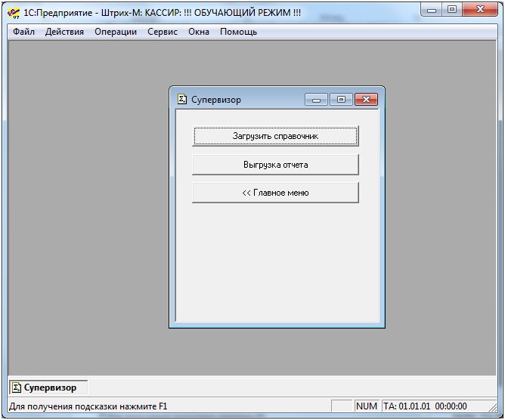Minimize the main 1C:Предприятие window
This screenshot has height=420, width=505.
coord(433,10)
